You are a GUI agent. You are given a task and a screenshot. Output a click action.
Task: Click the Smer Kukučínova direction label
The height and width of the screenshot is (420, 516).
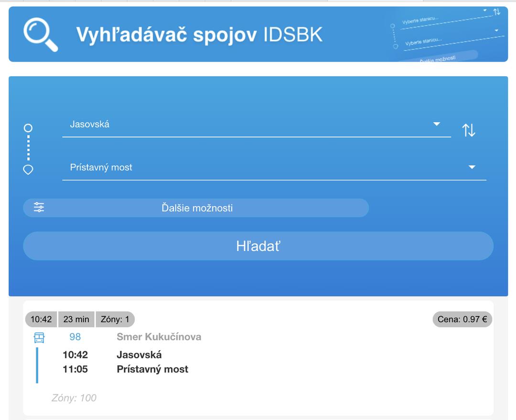pyautogui.click(x=159, y=337)
